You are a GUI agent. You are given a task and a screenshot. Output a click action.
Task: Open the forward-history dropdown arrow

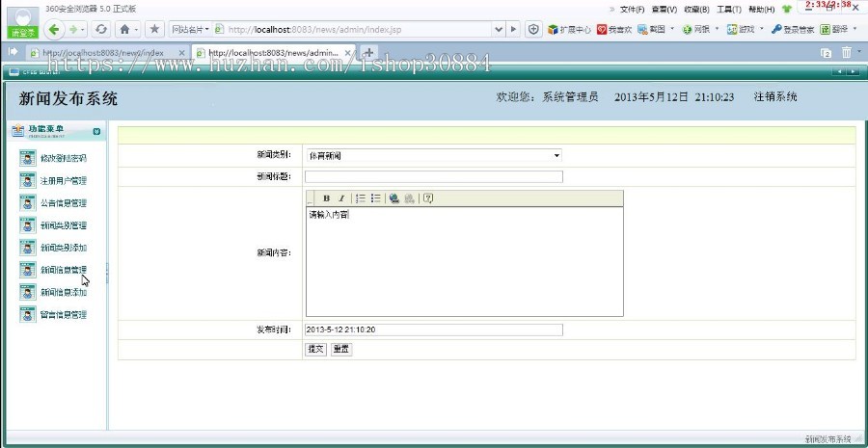click(83, 29)
